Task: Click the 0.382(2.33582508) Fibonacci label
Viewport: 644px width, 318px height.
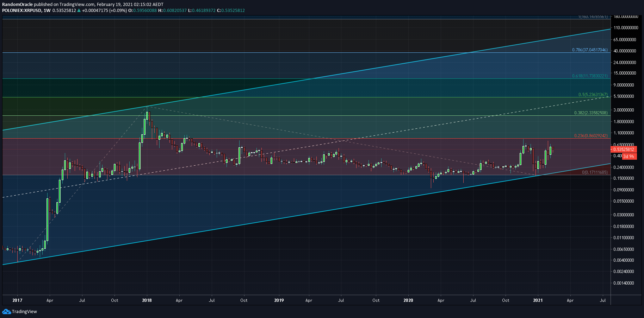Action: 591,113
